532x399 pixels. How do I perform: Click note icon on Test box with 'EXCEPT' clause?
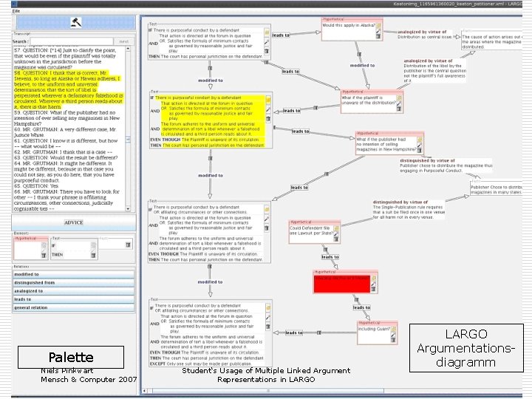[267, 308]
